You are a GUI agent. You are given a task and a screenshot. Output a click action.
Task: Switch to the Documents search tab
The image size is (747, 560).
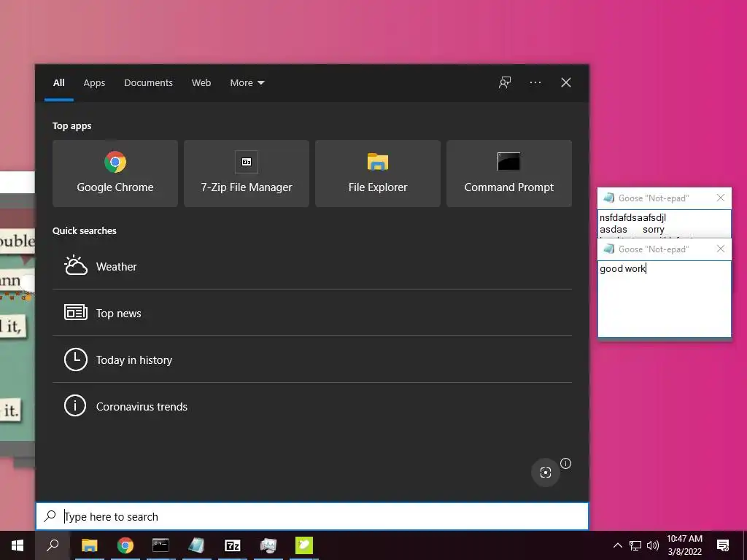(x=148, y=83)
